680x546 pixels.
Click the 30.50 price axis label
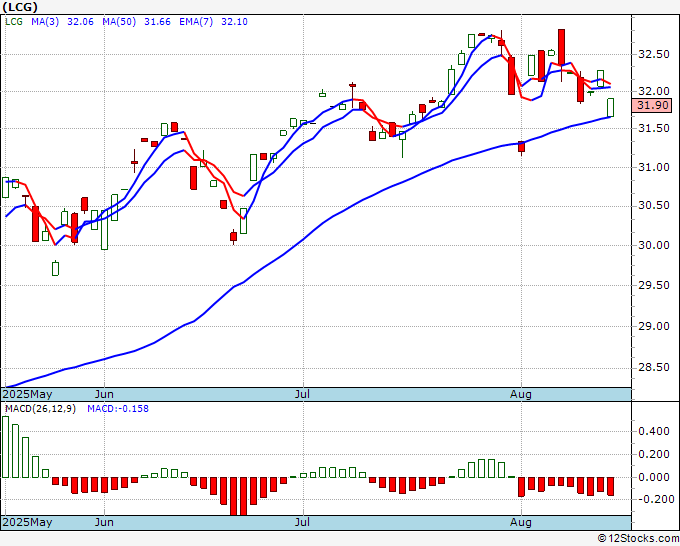point(654,205)
